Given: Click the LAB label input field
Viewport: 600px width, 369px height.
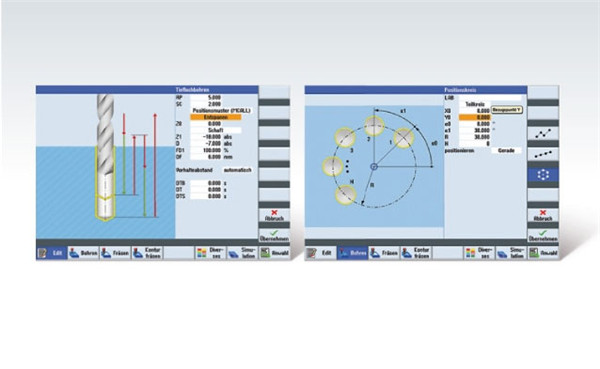Looking at the screenshot, I should tap(490, 98).
